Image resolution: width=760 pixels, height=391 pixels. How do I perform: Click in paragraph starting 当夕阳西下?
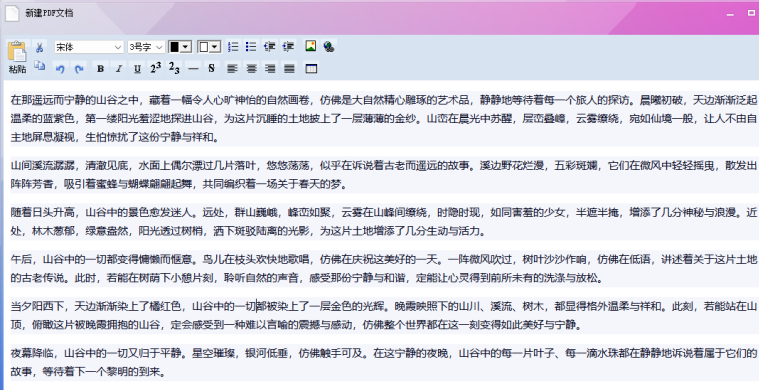click(383, 315)
